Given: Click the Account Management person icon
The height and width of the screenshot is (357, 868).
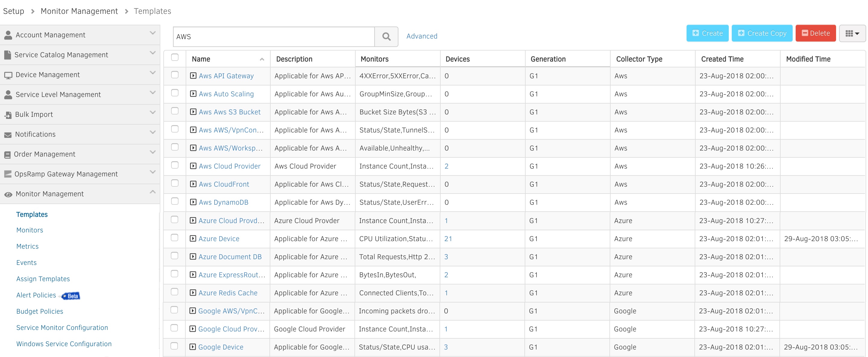Looking at the screenshot, I should click(8, 35).
